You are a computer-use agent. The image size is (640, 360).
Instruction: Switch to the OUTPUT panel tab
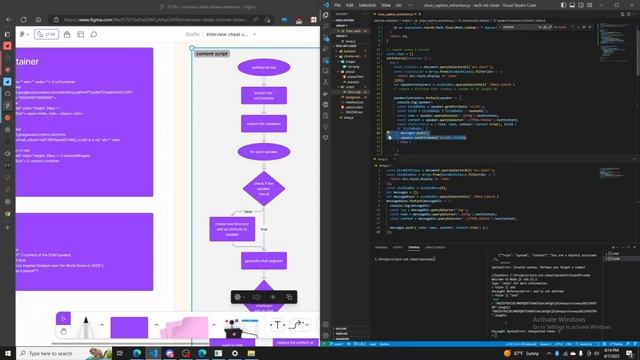(397, 247)
